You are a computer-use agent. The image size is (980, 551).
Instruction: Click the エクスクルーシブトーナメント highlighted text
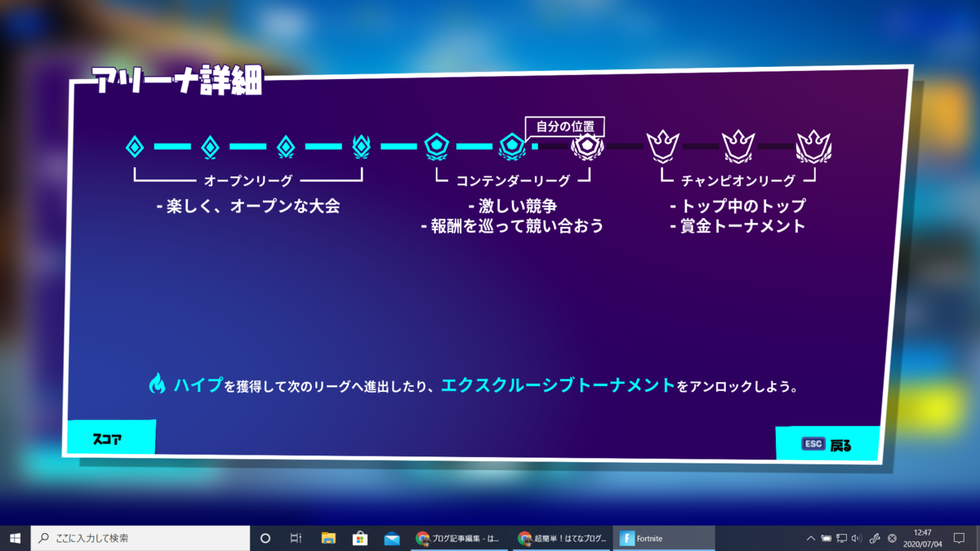(559, 384)
